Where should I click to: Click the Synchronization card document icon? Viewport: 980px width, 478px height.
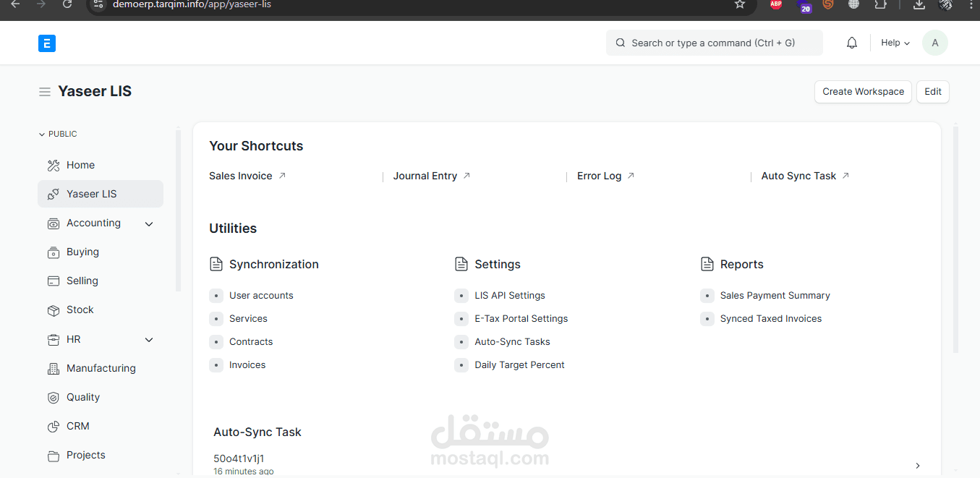coord(216,264)
